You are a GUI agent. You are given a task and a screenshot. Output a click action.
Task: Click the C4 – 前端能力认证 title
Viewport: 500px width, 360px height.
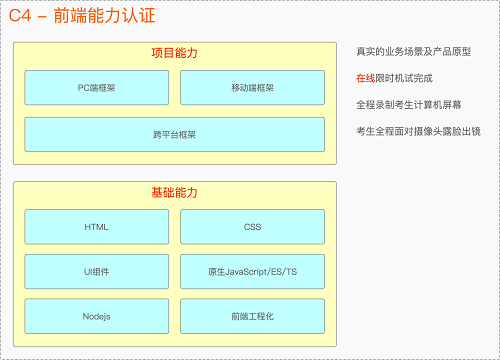coord(82,15)
